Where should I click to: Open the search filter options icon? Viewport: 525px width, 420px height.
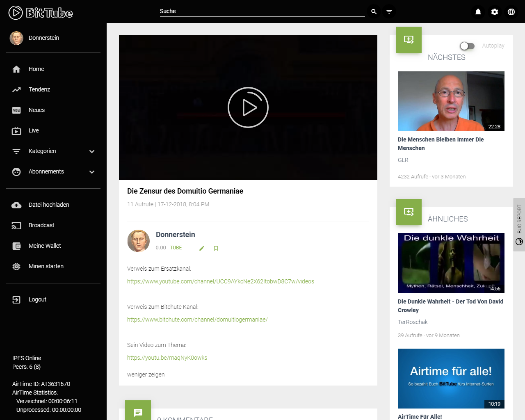(389, 11)
